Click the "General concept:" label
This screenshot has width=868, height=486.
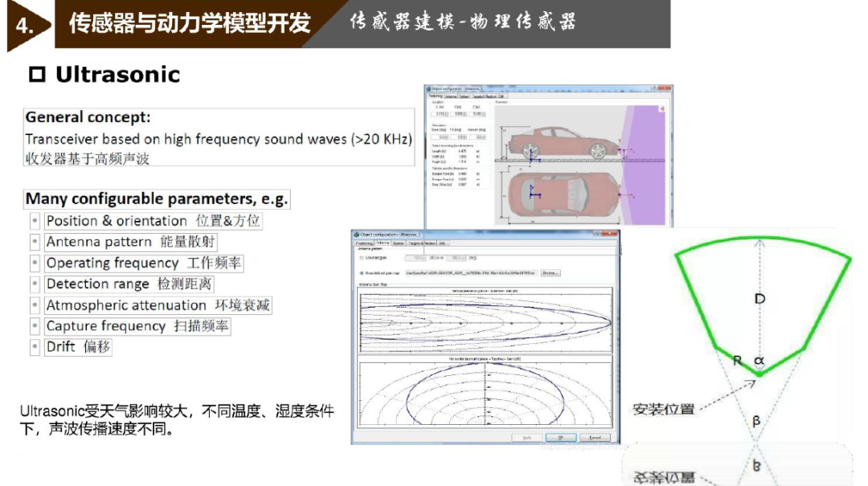pyautogui.click(x=88, y=117)
